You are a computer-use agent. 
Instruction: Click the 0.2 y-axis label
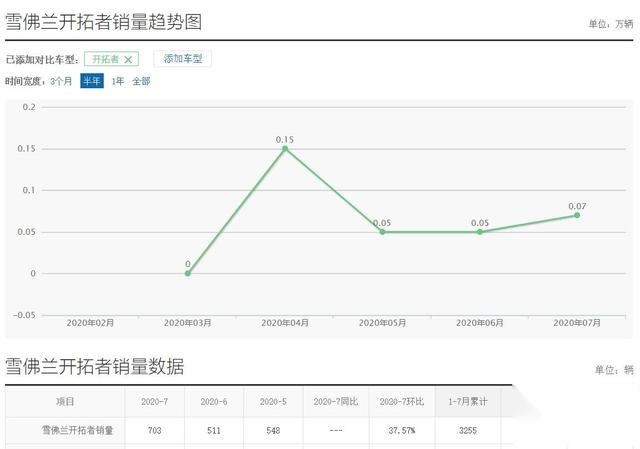(x=29, y=107)
